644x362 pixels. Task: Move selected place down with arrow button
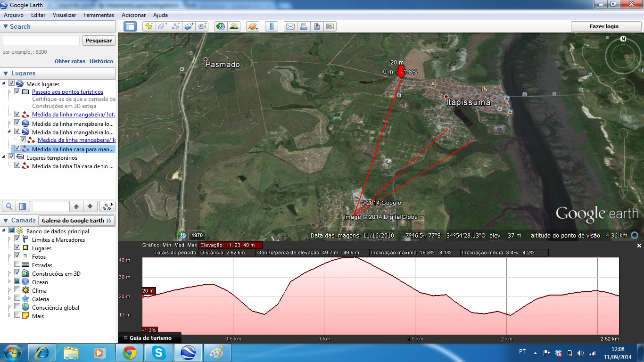click(x=91, y=206)
